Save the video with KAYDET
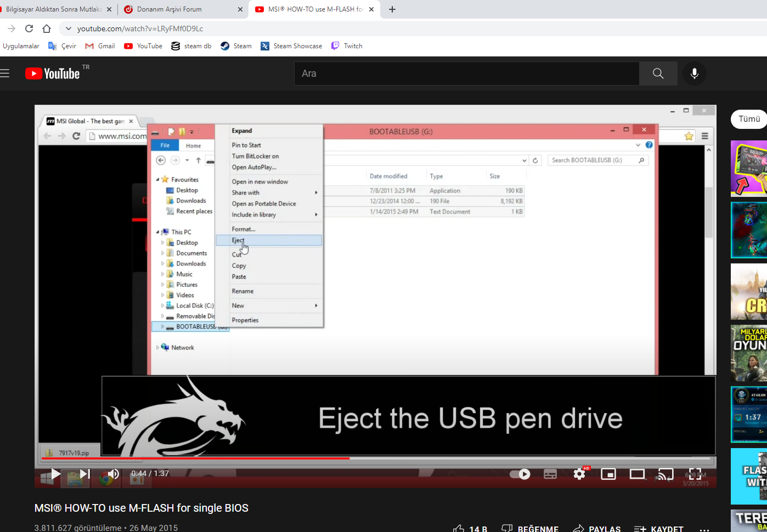Viewport: 767px width, 532px height. (x=658, y=529)
